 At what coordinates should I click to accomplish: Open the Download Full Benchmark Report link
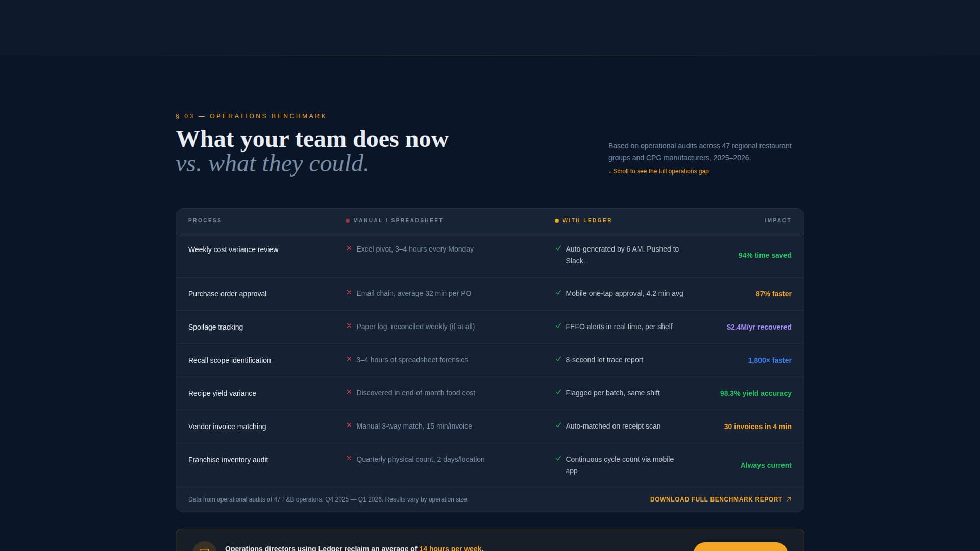(721, 499)
